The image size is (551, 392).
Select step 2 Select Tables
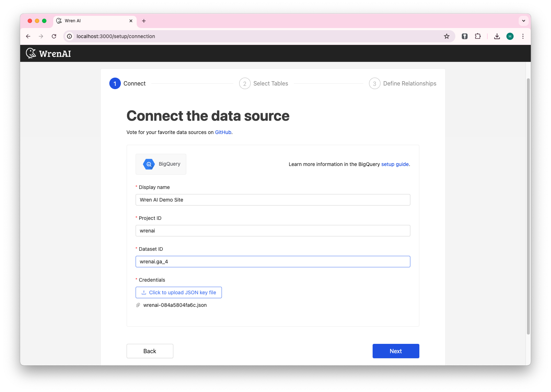tap(264, 83)
